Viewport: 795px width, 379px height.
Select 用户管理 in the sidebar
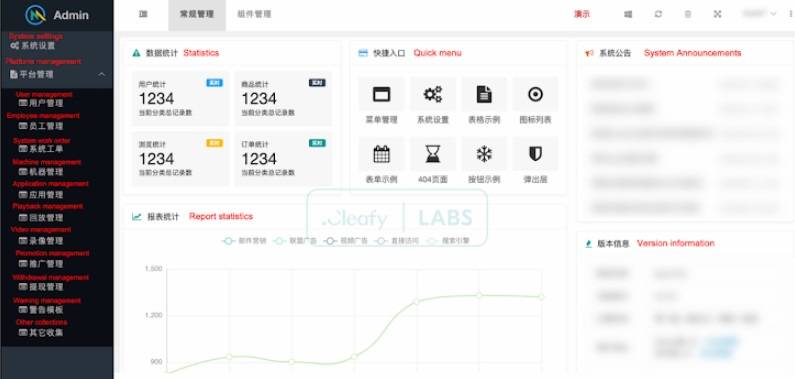pos(41,103)
